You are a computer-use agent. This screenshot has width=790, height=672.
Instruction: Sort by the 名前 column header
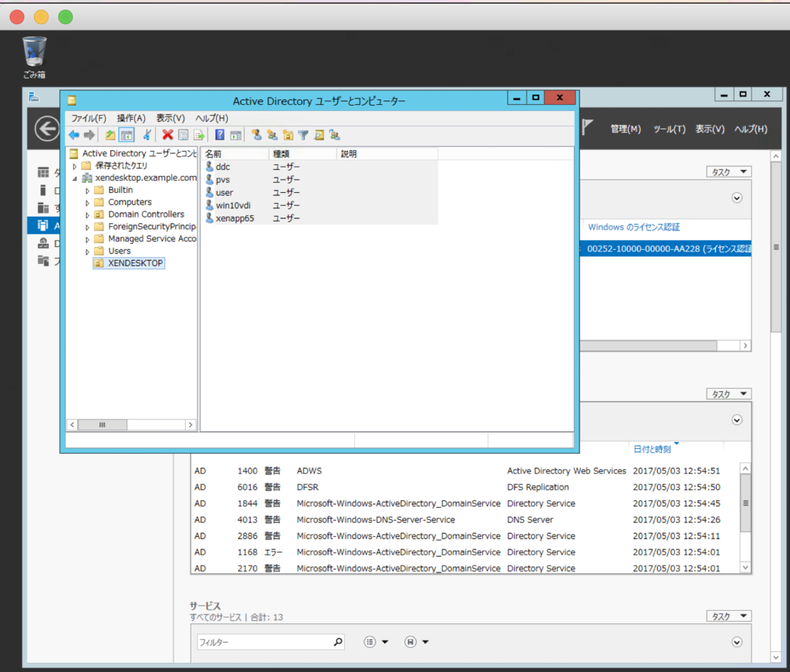[235, 154]
